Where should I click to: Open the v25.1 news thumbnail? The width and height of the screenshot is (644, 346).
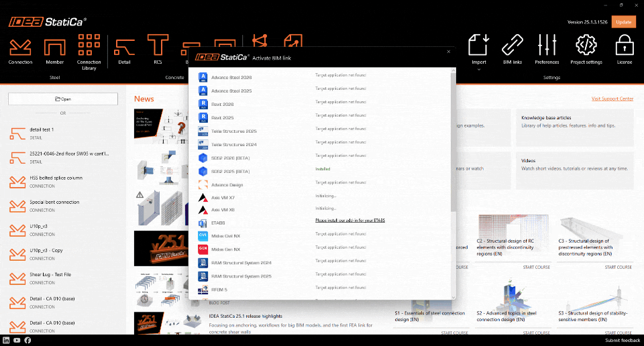point(161,248)
